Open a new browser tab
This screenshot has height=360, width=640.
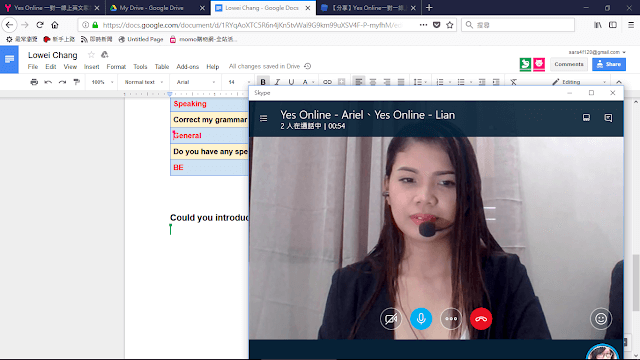[429, 8]
